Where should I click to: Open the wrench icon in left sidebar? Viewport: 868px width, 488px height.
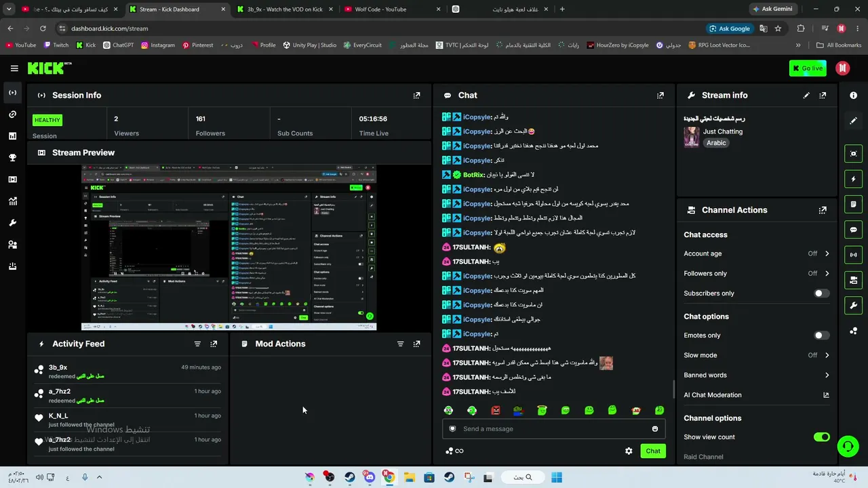point(12,223)
